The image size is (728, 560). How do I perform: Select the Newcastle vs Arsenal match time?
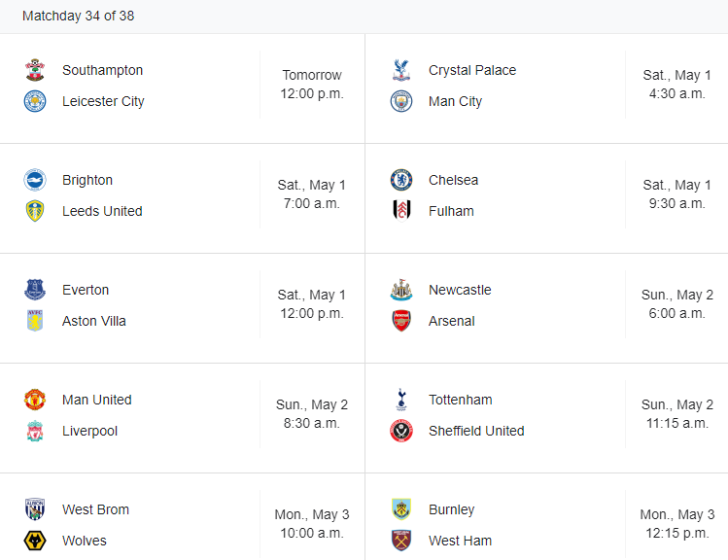click(676, 304)
